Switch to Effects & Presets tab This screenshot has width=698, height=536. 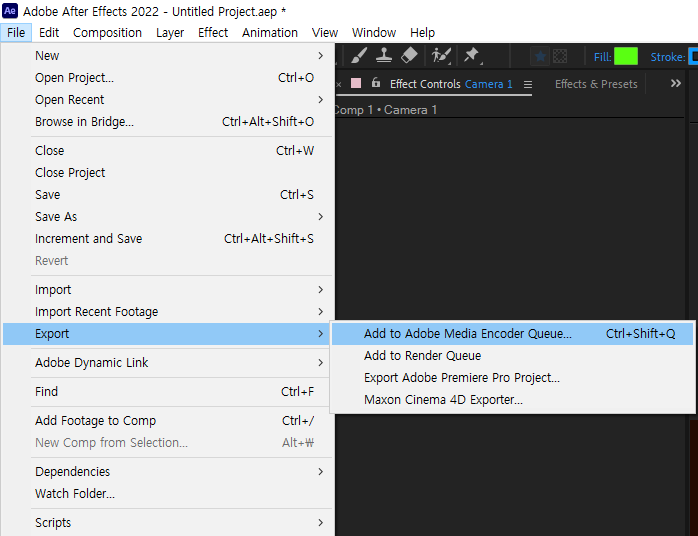(596, 84)
